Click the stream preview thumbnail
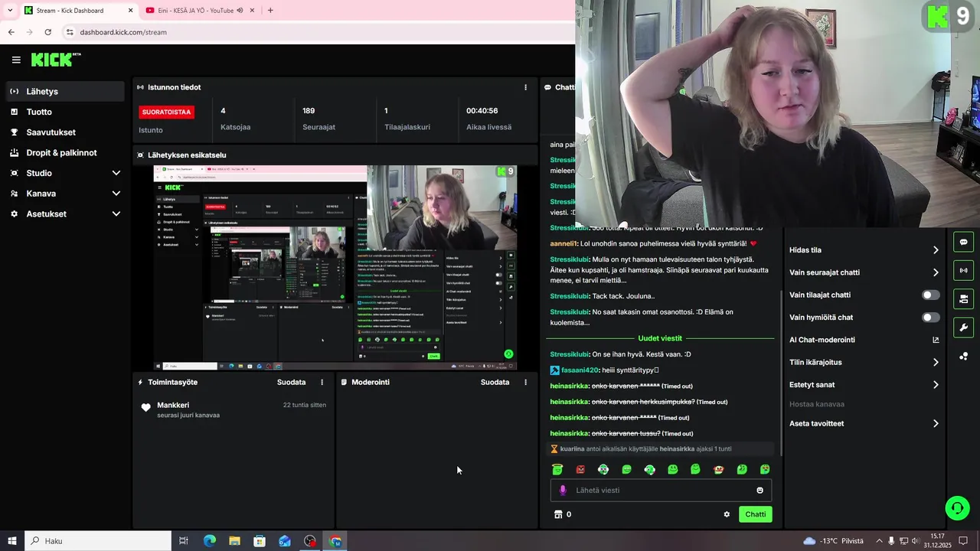Viewport: 980px width, 551px height. (335, 268)
